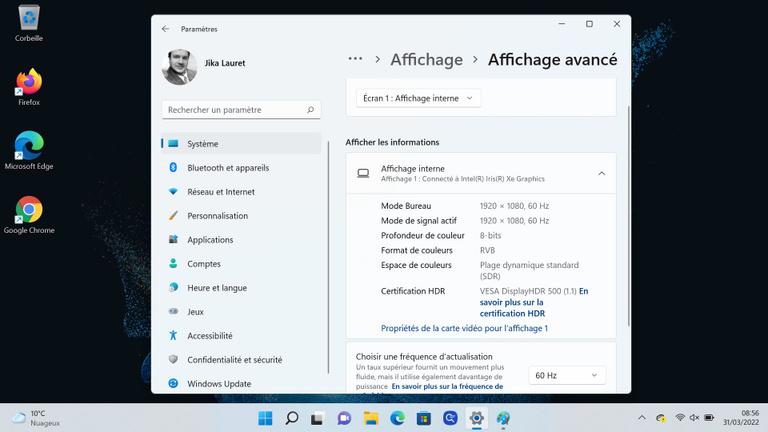This screenshot has width=768, height=432.
Task: Collapse the Affichage interne information section
Action: click(x=601, y=173)
